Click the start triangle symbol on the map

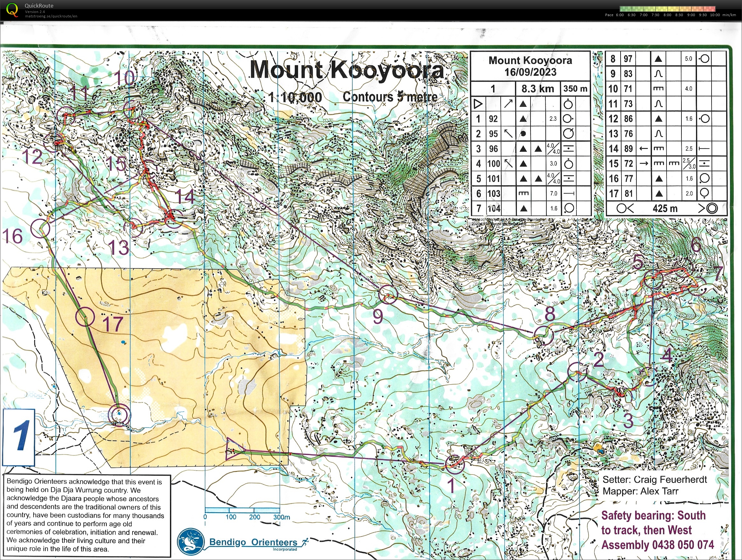234,449
